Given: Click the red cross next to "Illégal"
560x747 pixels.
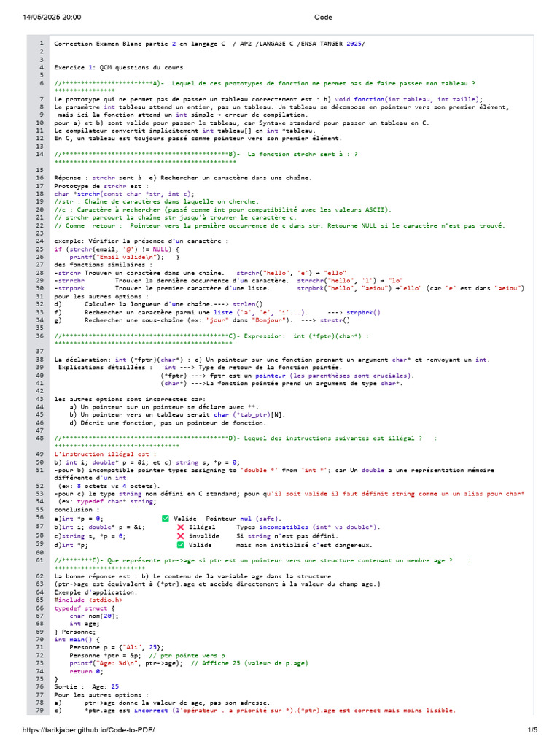Looking at the screenshot, I should 181,527.
